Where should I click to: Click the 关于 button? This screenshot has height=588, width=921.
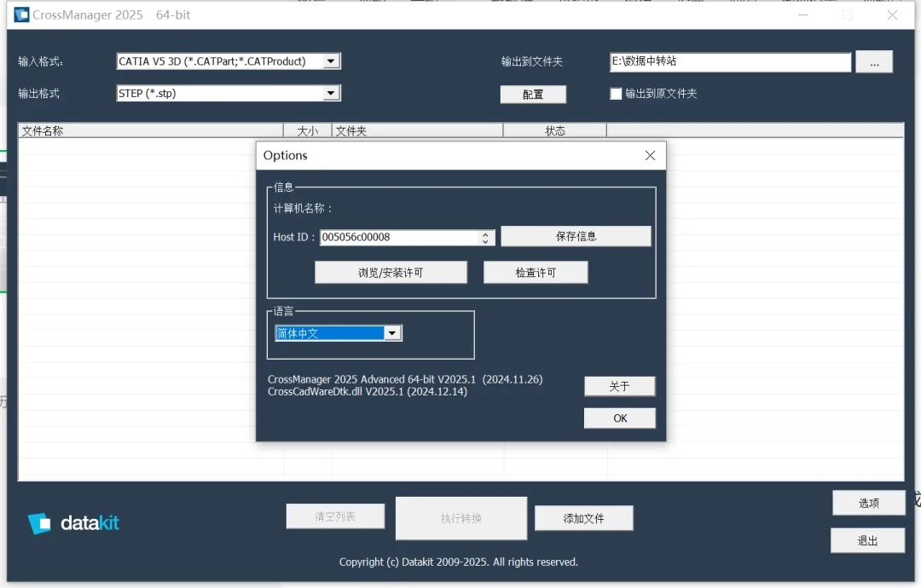point(619,386)
